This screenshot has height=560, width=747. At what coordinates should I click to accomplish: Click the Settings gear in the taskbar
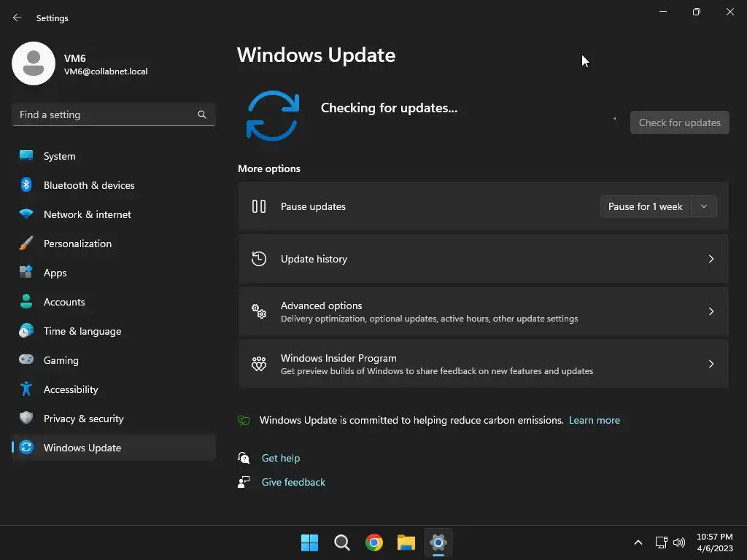[438, 542]
